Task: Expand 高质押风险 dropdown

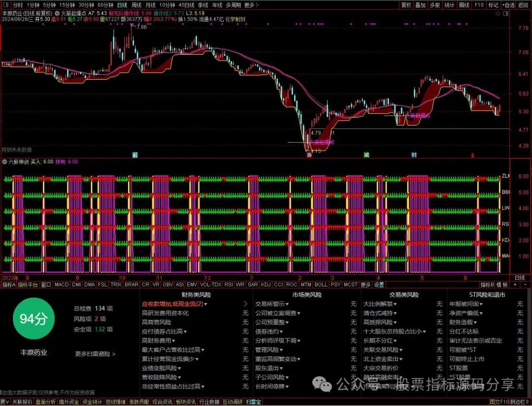Action: coord(380,322)
